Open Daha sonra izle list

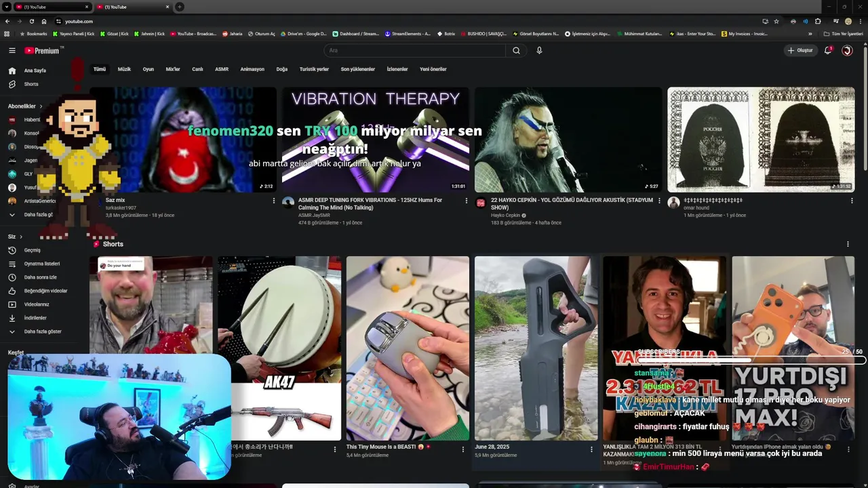(x=41, y=277)
